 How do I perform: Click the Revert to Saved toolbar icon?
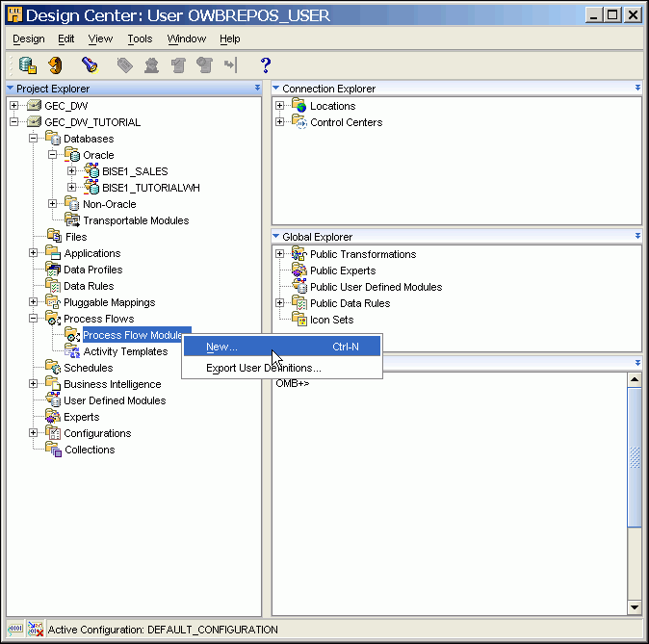(x=55, y=65)
